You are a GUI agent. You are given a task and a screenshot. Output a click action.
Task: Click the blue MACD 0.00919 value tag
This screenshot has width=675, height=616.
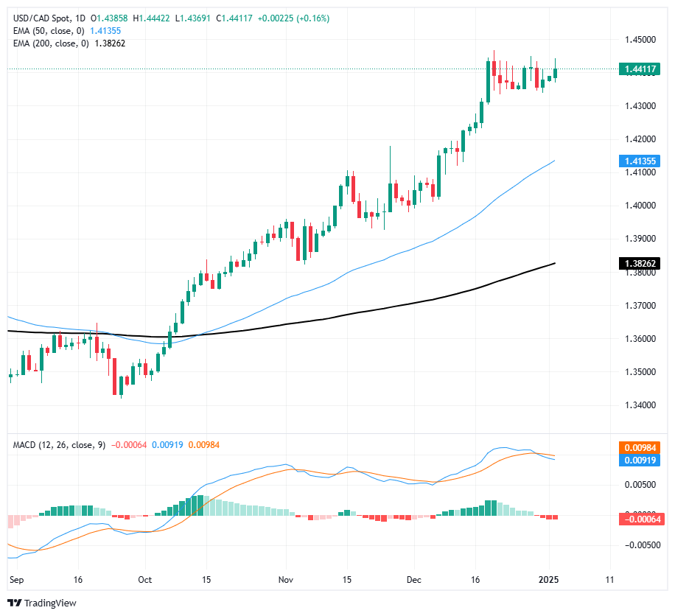pos(640,461)
